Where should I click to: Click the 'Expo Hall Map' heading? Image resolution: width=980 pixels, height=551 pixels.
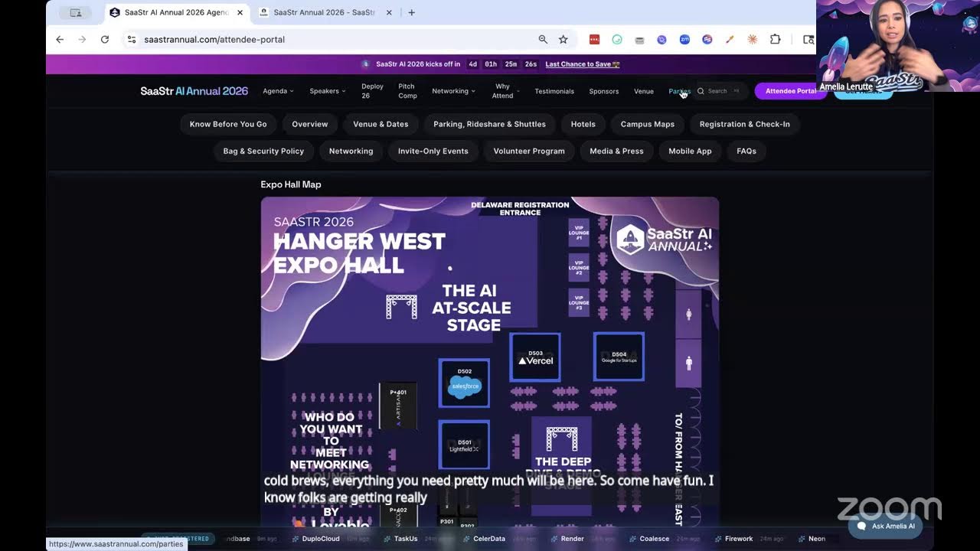(291, 184)
